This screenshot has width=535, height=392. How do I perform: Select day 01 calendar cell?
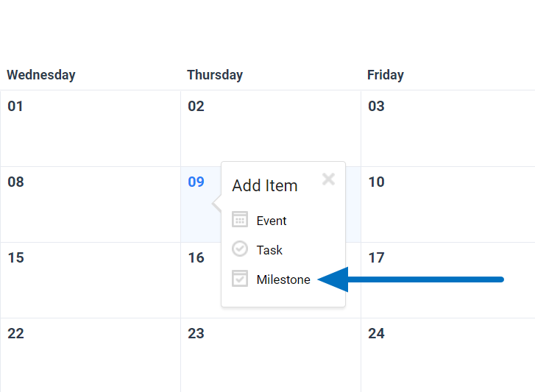click(x=90, y=129)
